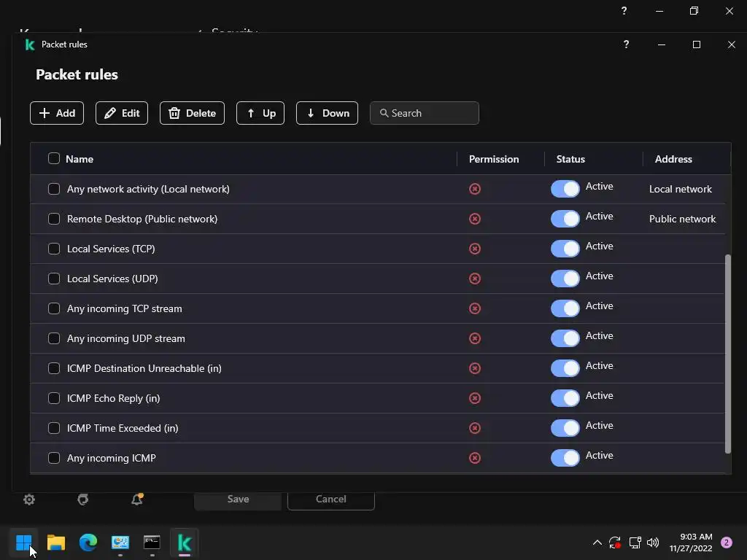Click the Edit rule button

[122, 113]
